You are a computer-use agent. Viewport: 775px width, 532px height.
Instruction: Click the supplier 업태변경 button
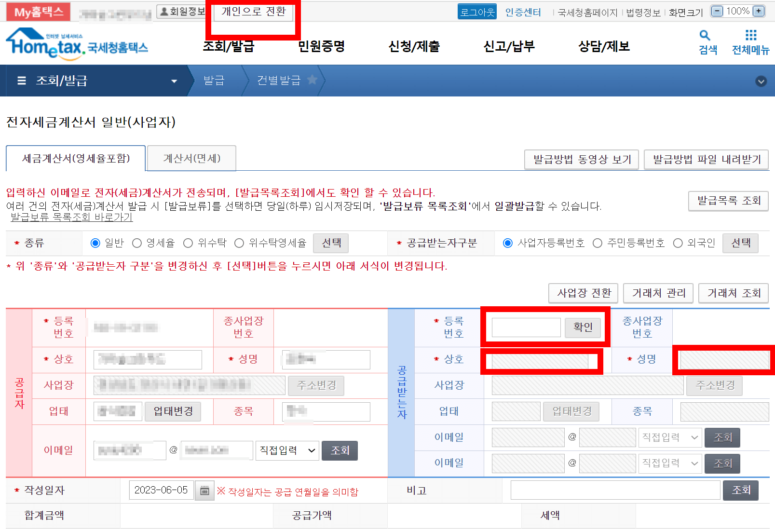(x=173, y=411)
